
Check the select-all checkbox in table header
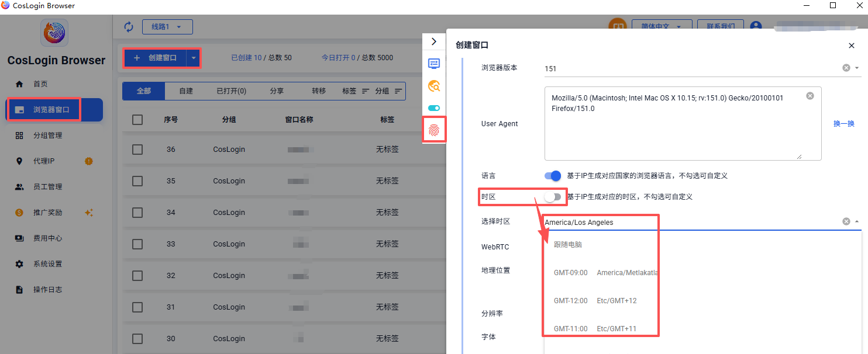[137, 120]
